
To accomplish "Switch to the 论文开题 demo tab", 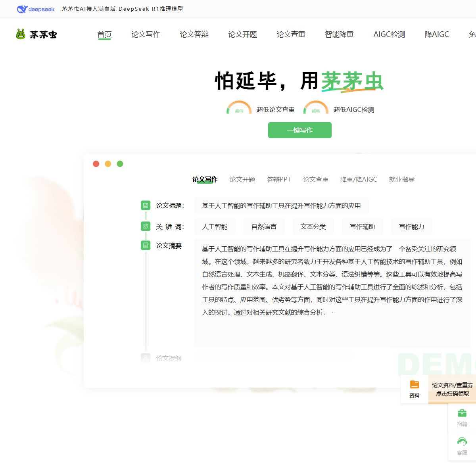I will pos(242,179).
